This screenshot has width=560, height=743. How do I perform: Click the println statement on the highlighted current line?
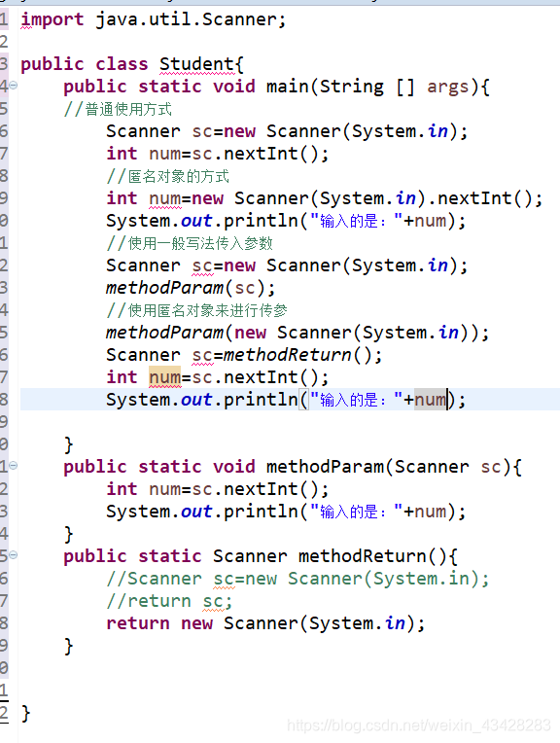pyautogui.click(x=286, y=400)
